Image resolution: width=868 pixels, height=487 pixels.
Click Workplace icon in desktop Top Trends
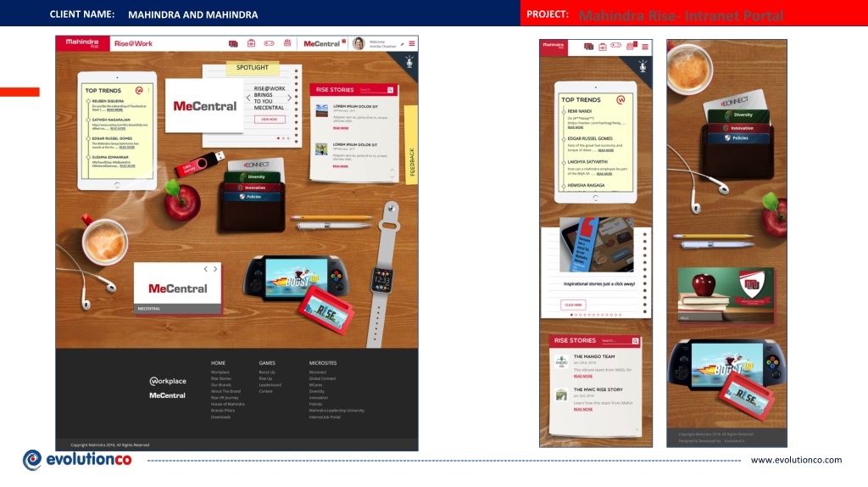(x=139, y=90)
